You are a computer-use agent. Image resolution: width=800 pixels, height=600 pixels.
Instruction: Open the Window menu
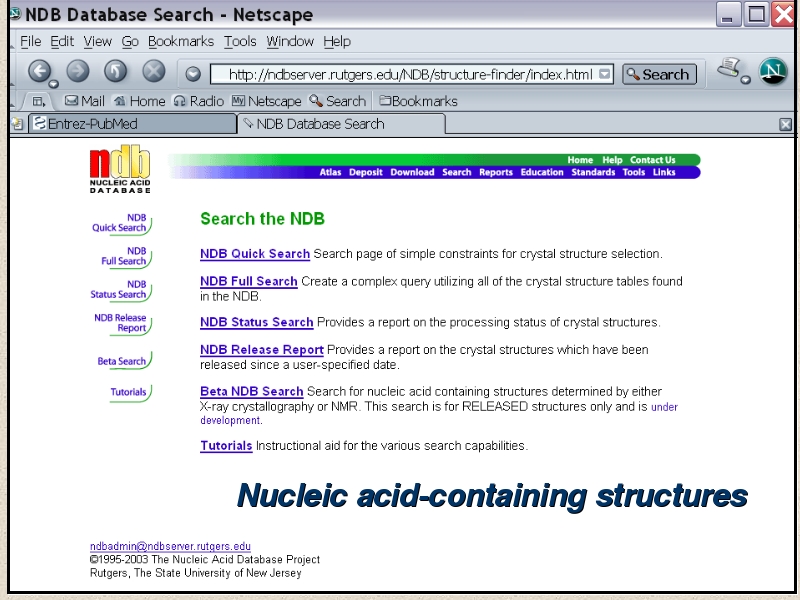tap(290, 41)
